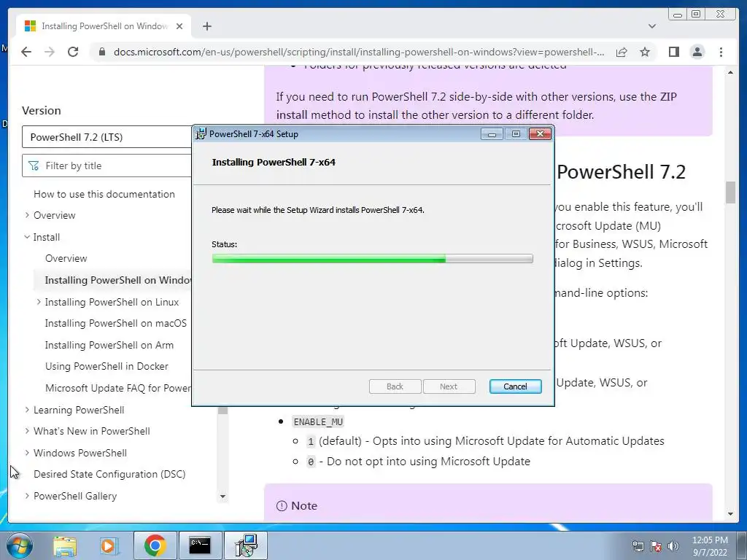
Task: Click the Action Center flag tray icon
Action: [656, 546]
